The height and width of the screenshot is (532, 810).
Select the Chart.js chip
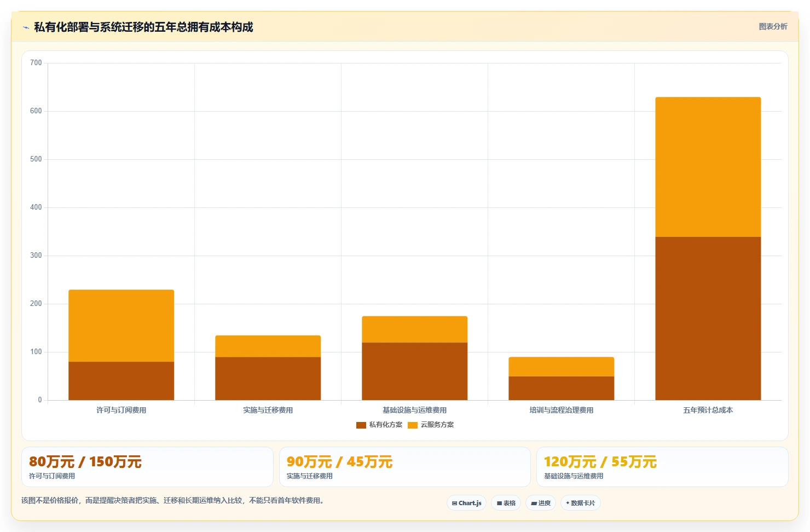pyautogui.click(x=467, y=503)
